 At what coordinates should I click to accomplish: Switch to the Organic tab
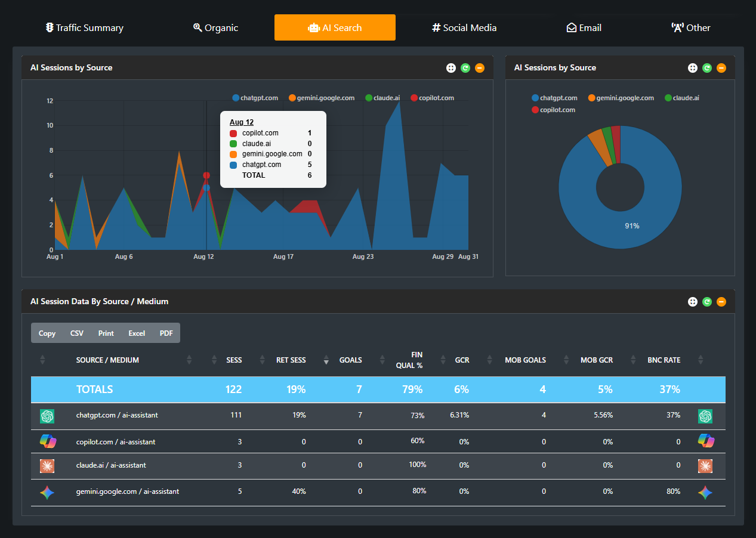215,27
